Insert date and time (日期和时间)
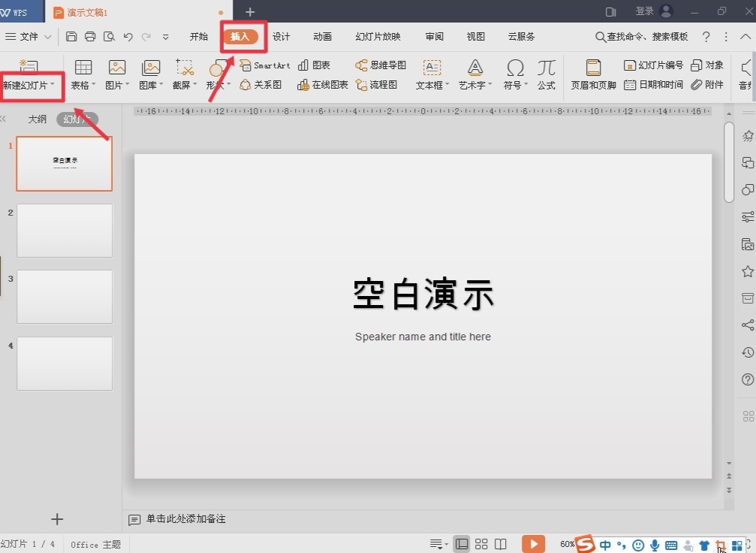Image resolution: width=756 pixels, height=553 pixels. pos(653,85)
